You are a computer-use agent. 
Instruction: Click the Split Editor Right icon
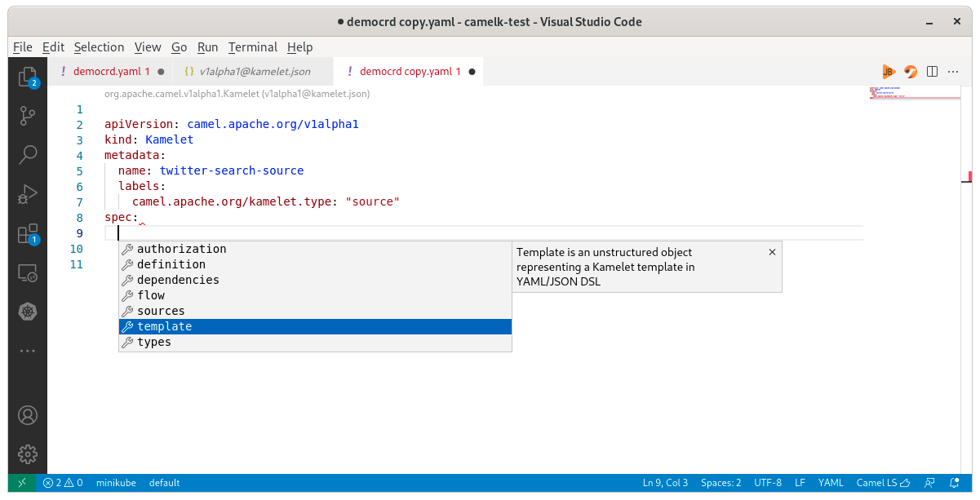coord(933,72)
